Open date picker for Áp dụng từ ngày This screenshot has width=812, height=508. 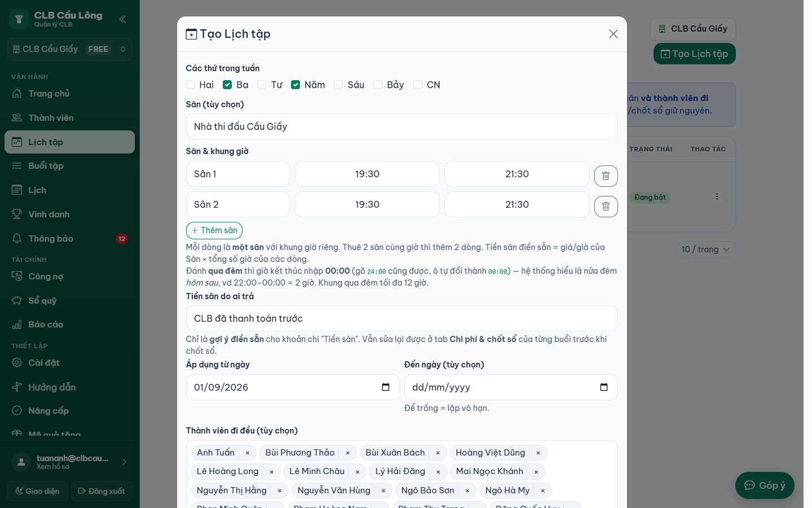(386, 387)
